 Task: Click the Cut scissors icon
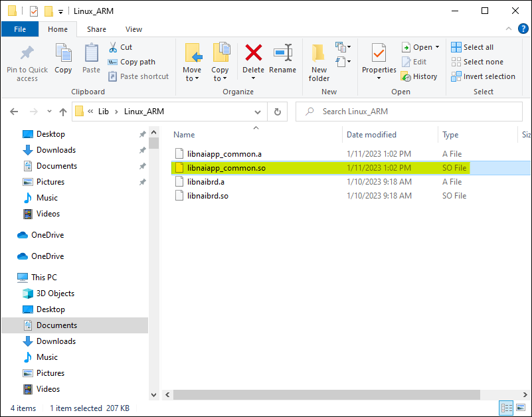pyautogui.click(x=113, y=47)
